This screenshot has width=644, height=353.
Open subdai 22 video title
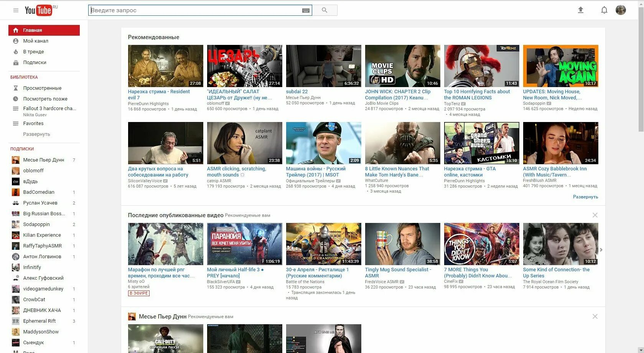point(297,92)
